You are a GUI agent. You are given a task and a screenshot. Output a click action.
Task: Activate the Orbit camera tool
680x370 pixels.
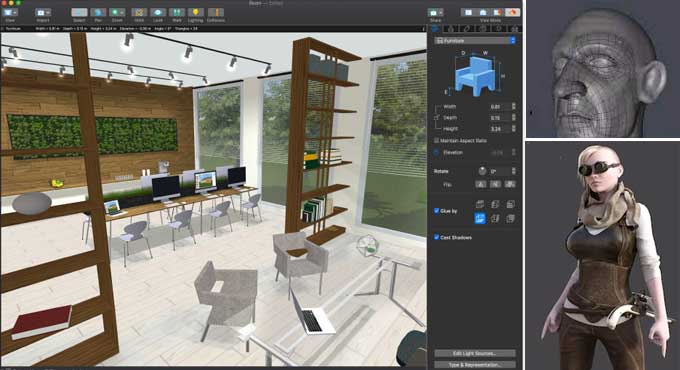pos(139,13)
